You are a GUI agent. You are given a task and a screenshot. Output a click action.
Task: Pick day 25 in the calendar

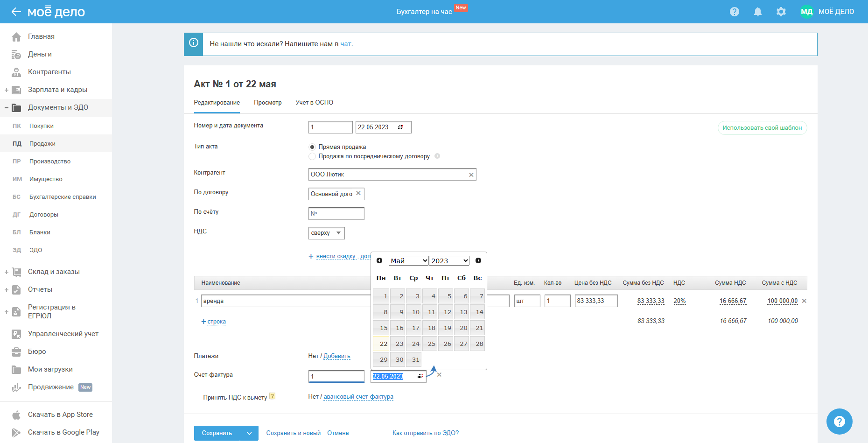click(x=431, y=344)
